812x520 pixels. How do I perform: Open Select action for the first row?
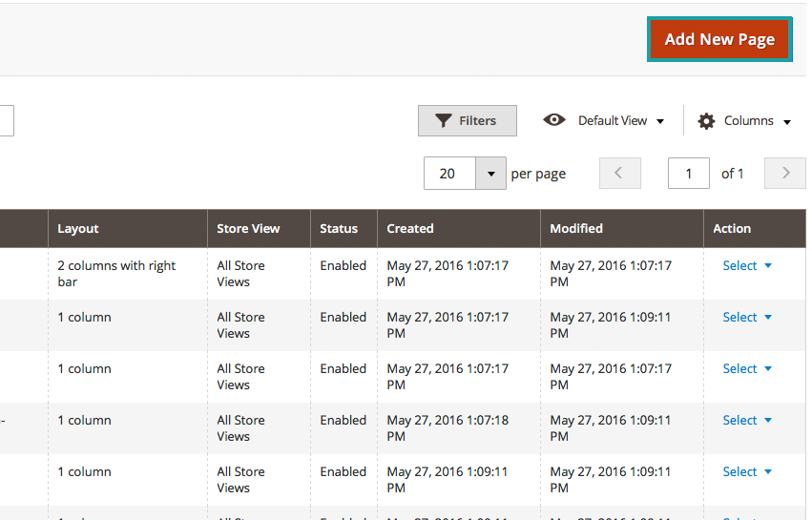[x=746, y=266]
